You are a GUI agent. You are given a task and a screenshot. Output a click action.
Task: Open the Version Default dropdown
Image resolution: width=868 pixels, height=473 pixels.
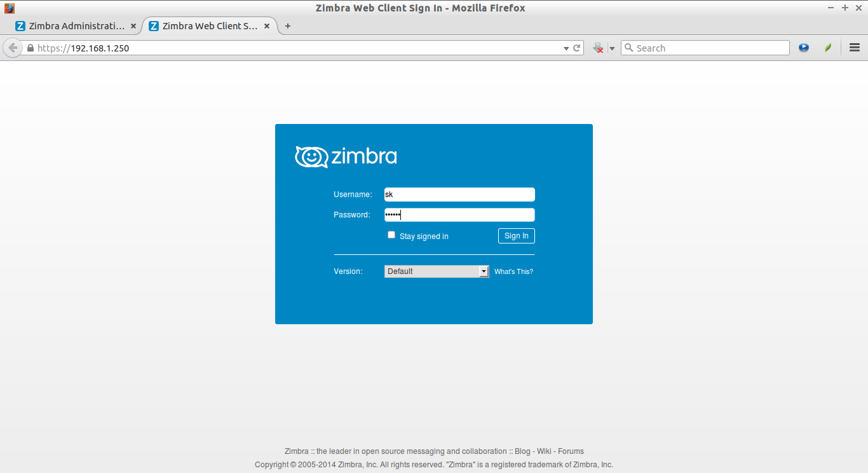coord(437,271)
